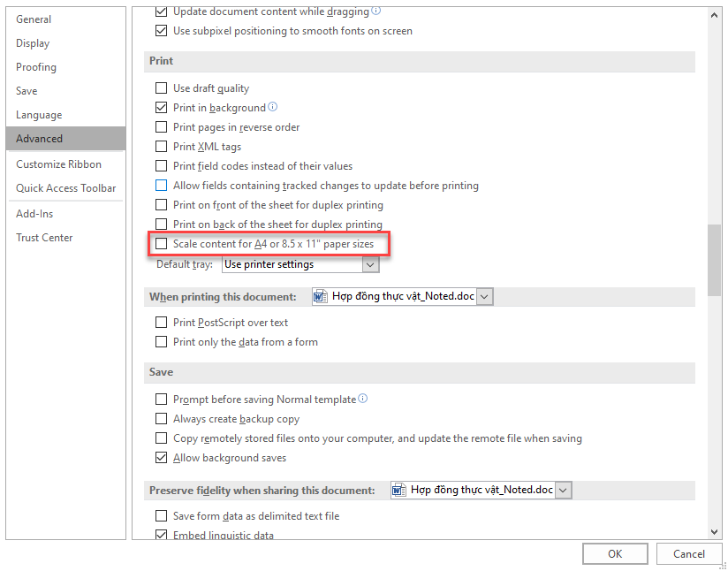Click info icon next to Prompt before saving Normal template
Screen dimensions: 728x571
[x=363, y=399]
